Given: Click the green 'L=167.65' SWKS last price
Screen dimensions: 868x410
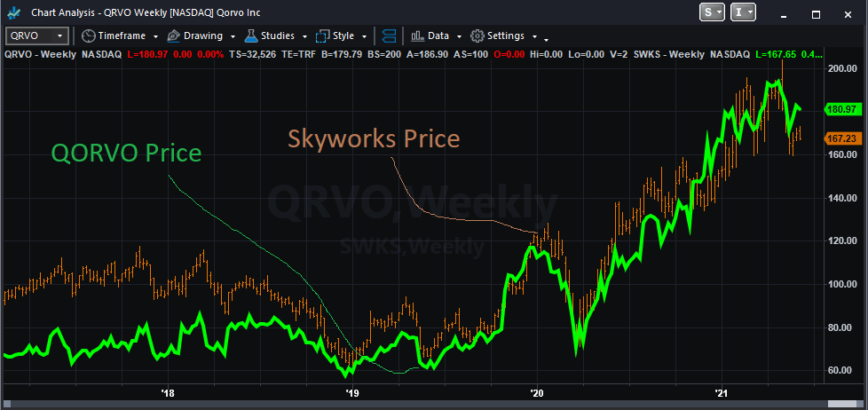Looking at the screenshot, I should (x=776, y=54).
